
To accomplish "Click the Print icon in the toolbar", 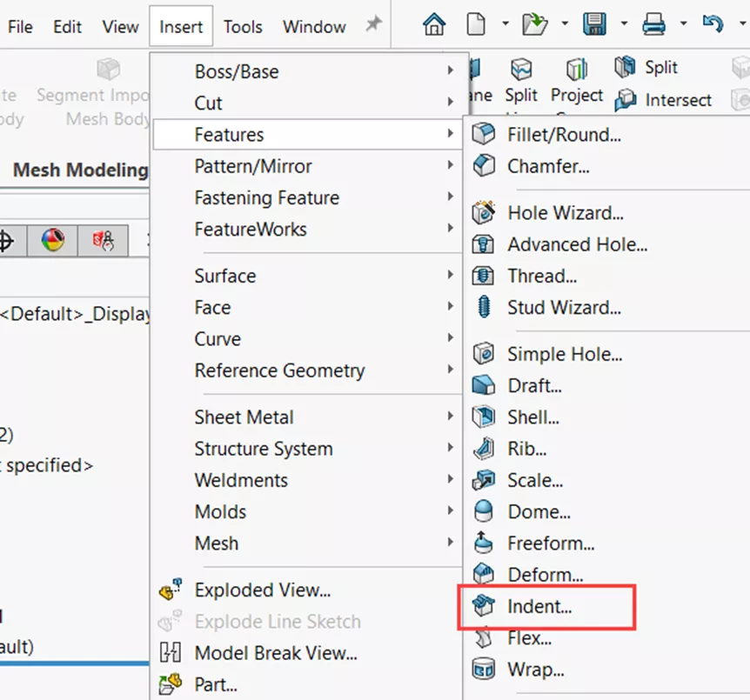I will pos(653,24).
